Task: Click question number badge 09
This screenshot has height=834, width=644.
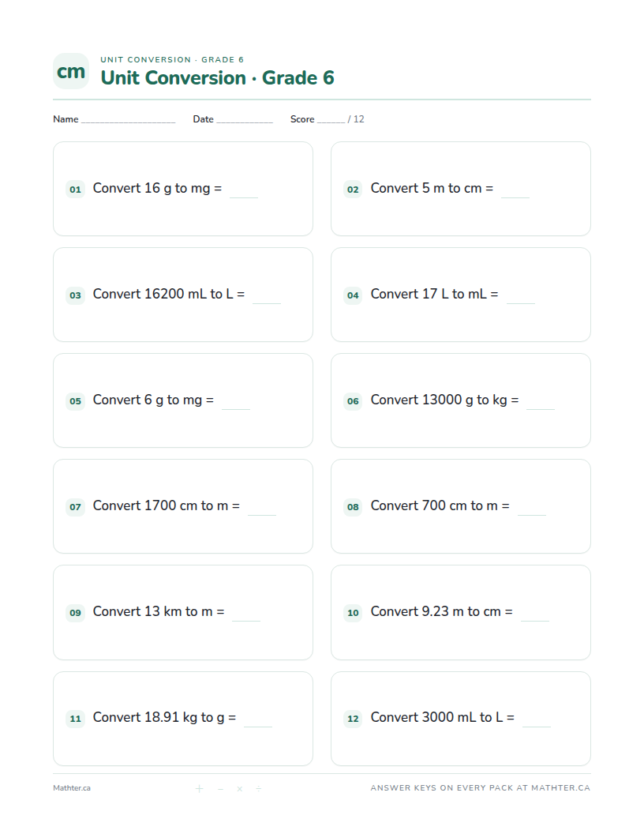Action: click(x=76, y=612)
